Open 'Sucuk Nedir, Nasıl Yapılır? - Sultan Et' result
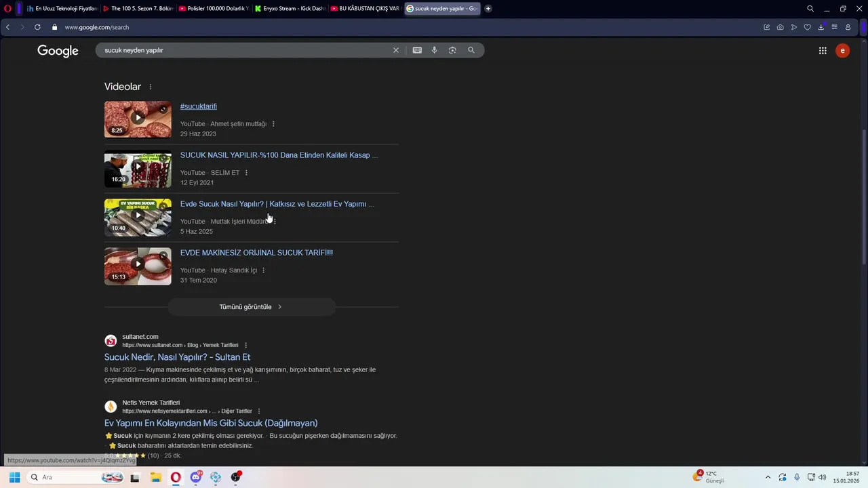 [x=177, y=357]
